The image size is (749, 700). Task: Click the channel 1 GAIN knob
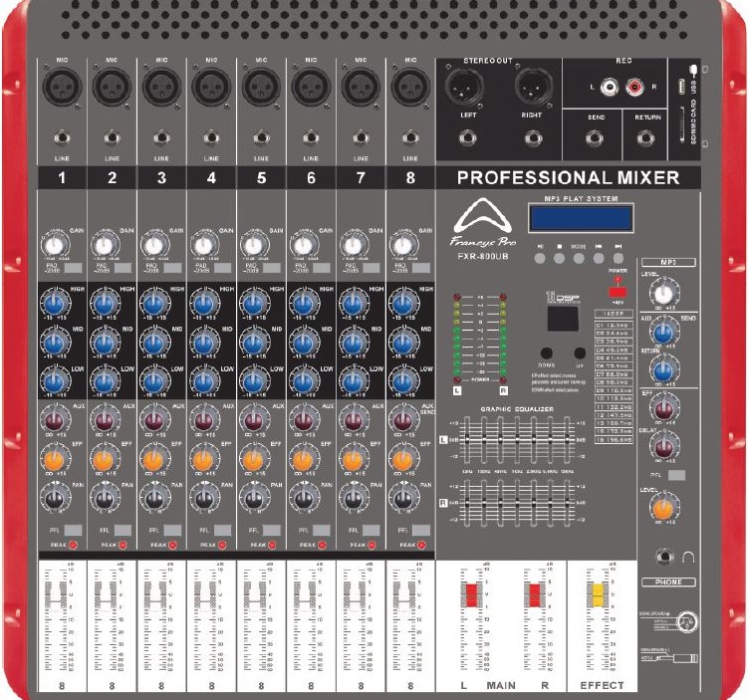[54, 246]
